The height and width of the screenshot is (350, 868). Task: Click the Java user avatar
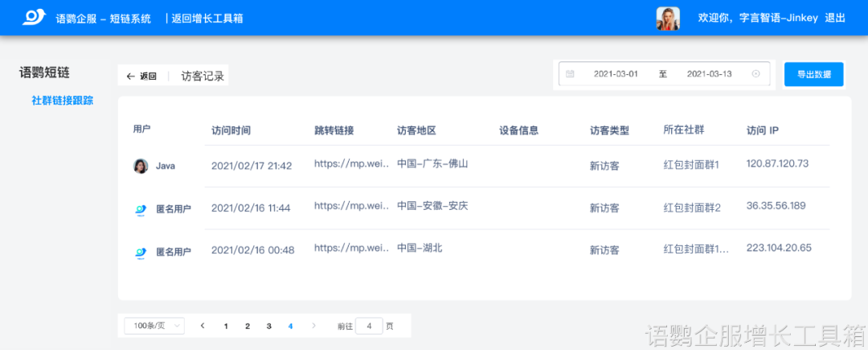(141, 166)
